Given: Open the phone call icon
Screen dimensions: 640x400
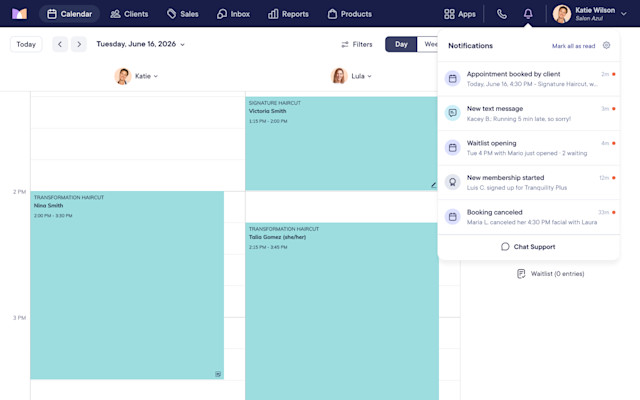Looking at the screenshot, I should (x=502, y=14).
